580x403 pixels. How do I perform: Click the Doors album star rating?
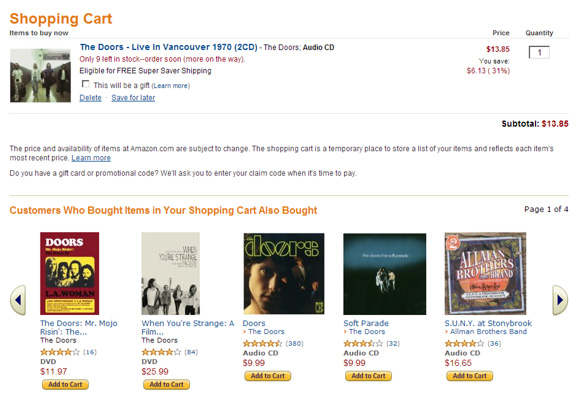[262, 343]
